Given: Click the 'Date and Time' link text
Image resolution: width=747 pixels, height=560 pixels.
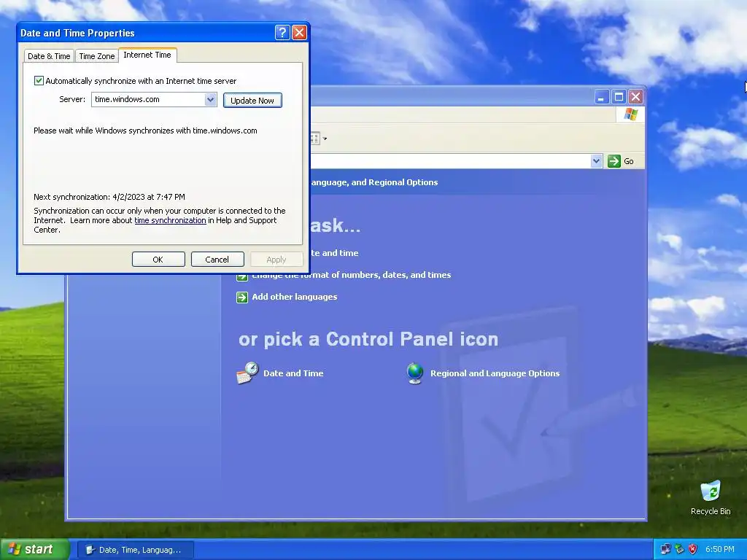Looking at the screenshot, I should [x=293, y=373].
